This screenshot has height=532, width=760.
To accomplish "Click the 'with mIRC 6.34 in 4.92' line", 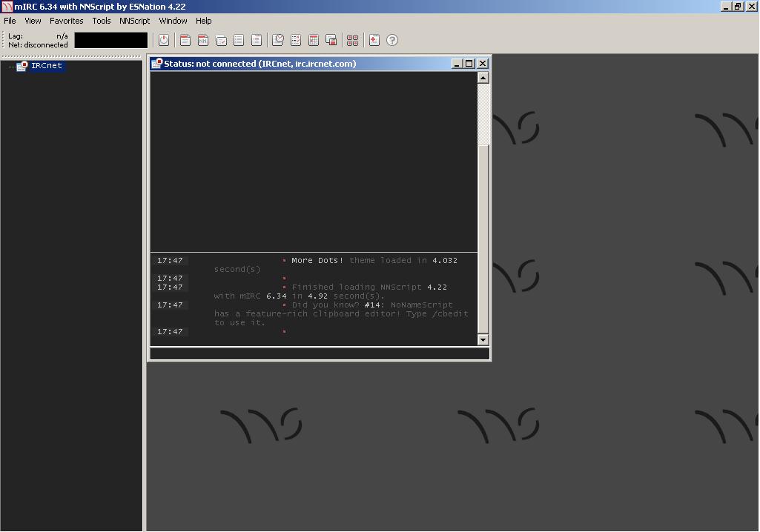I will click(x=299, y=296).
